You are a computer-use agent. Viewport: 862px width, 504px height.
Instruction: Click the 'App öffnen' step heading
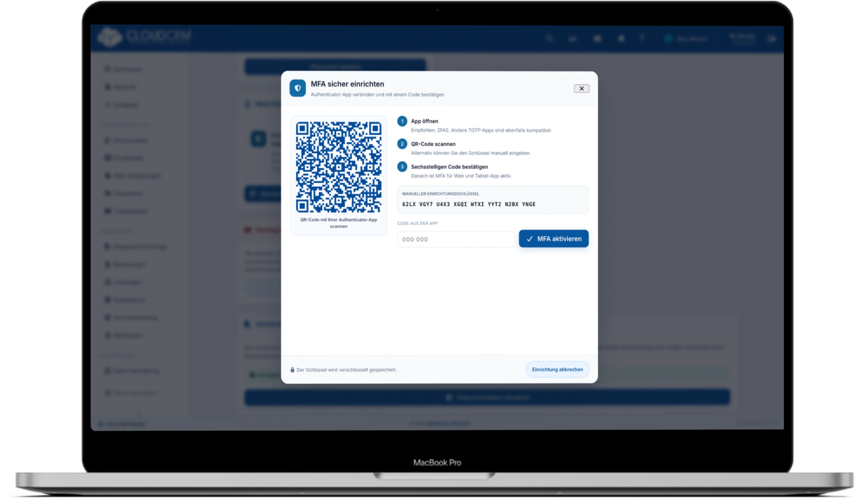coord(425,121)
